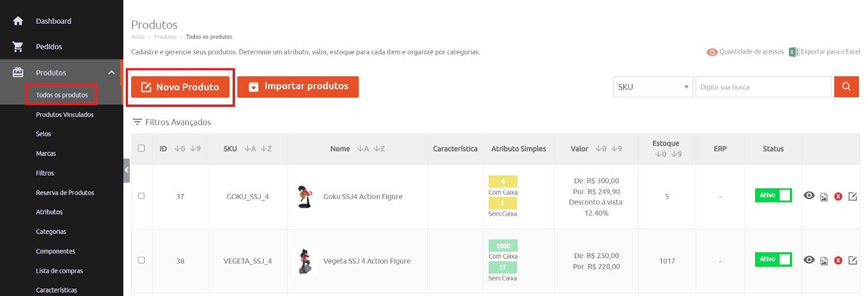Click the Goku SSJ4 product thumbnail
The image size is (868, 296).
(305, 197)
